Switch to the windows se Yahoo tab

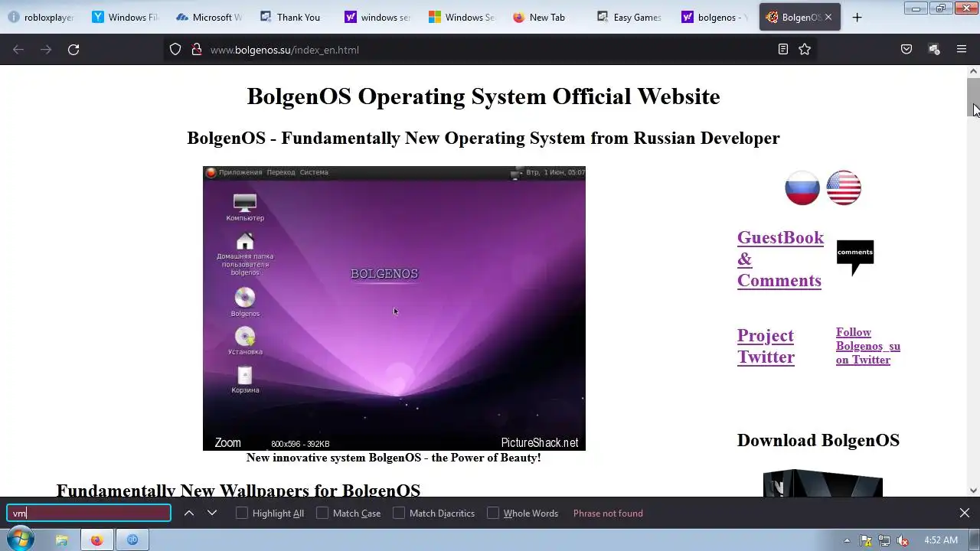coord(377,17)
